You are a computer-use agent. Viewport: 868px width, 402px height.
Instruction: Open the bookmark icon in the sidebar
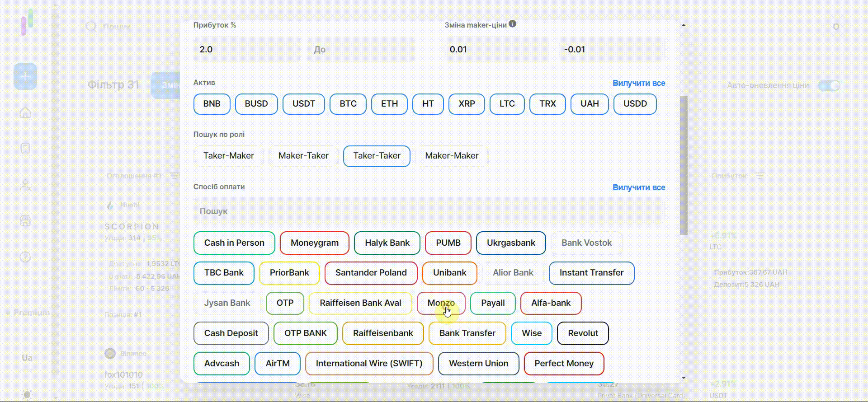click(x=25, y=149)
